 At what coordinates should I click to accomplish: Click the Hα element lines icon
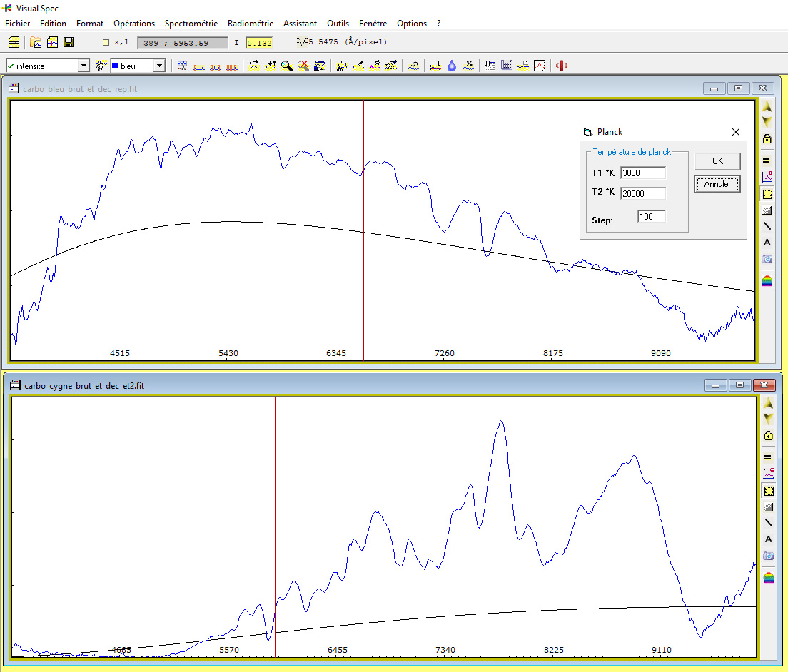coord(490,66)
